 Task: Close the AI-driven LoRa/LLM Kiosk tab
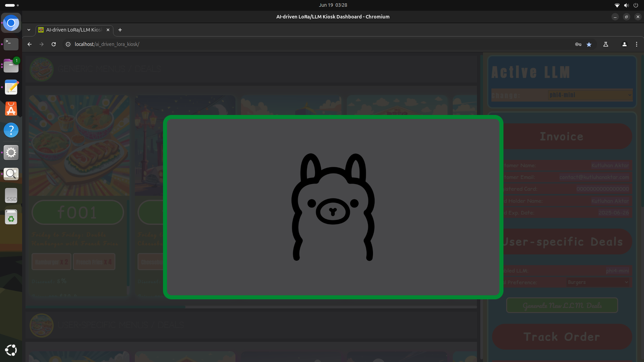pyautogui.click(x=108, y=30)
